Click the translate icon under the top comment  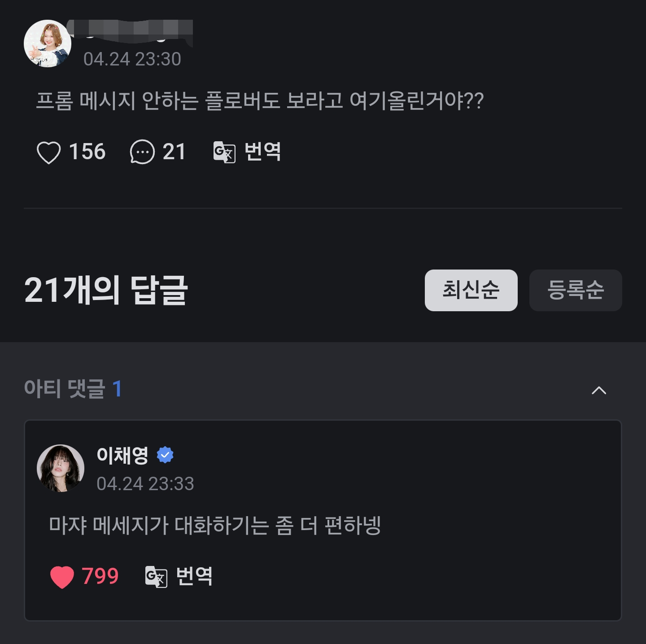(224, 152)
